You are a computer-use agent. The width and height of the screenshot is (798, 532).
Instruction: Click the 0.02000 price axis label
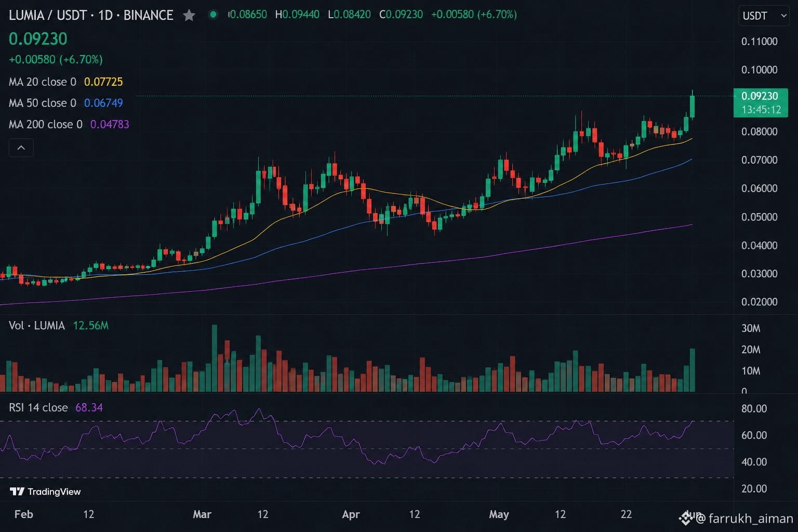point(760,302)
